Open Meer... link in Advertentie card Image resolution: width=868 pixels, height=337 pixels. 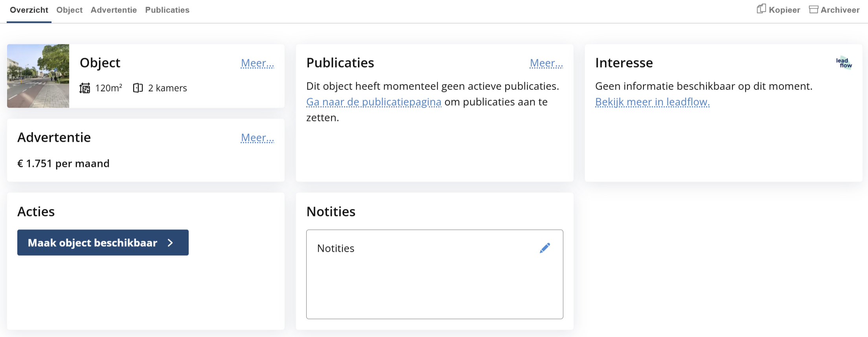point(257,137)
